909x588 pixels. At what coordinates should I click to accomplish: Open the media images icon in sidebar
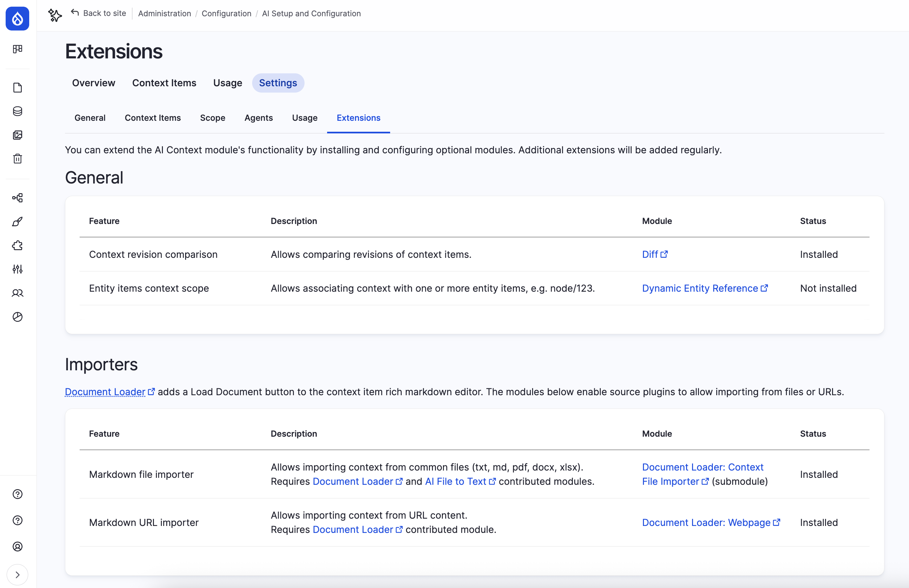[18, 135]
